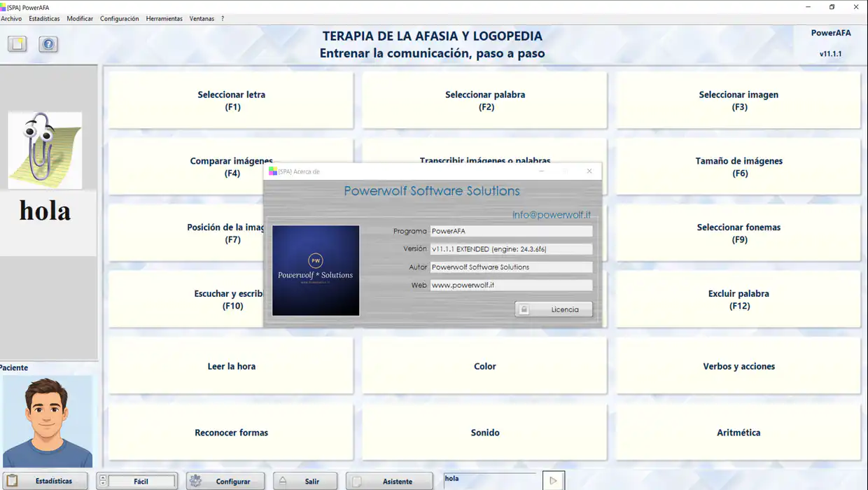Viewport: 868px width, 490px height.
Task: Start Seleccionar palabra (F2) exercise
Action: tap(484, 101)
